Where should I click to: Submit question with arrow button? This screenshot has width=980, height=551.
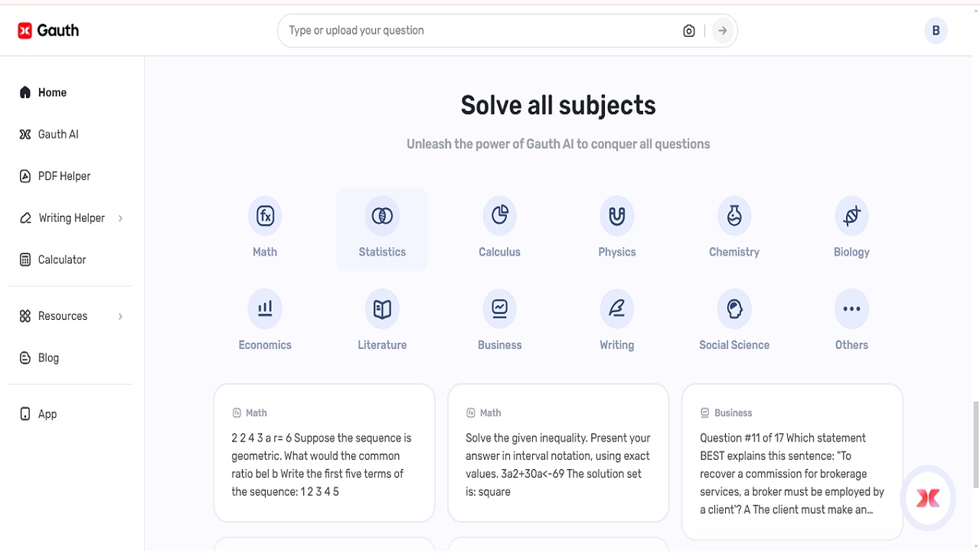[x=722, y=31]
